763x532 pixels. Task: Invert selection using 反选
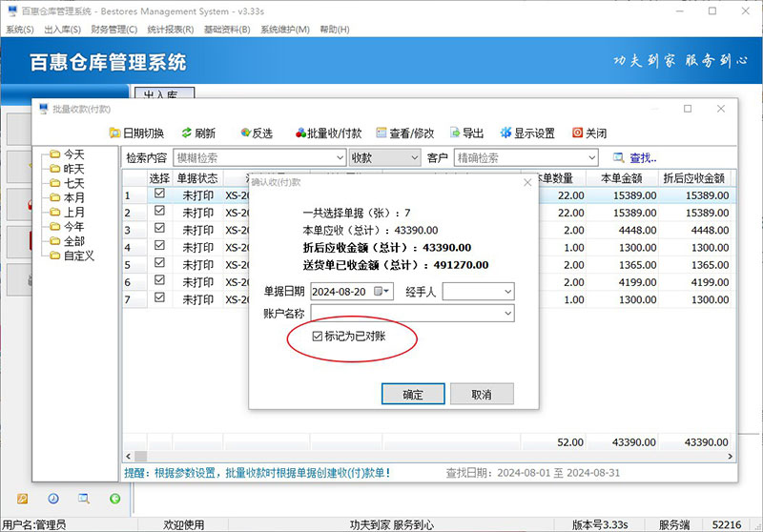257,133
